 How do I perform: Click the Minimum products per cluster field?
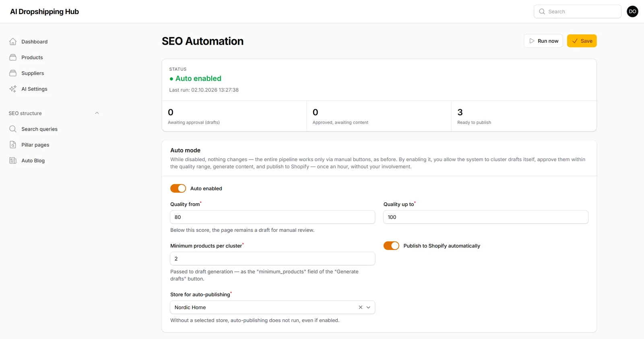[272, 258]
